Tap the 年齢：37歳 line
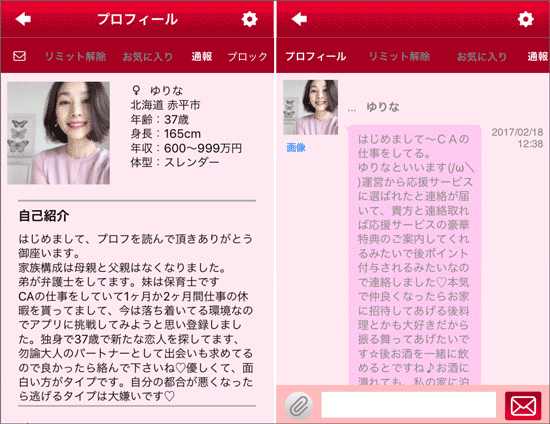The width and height of the screenshot is (550, 424). (160, 120)
